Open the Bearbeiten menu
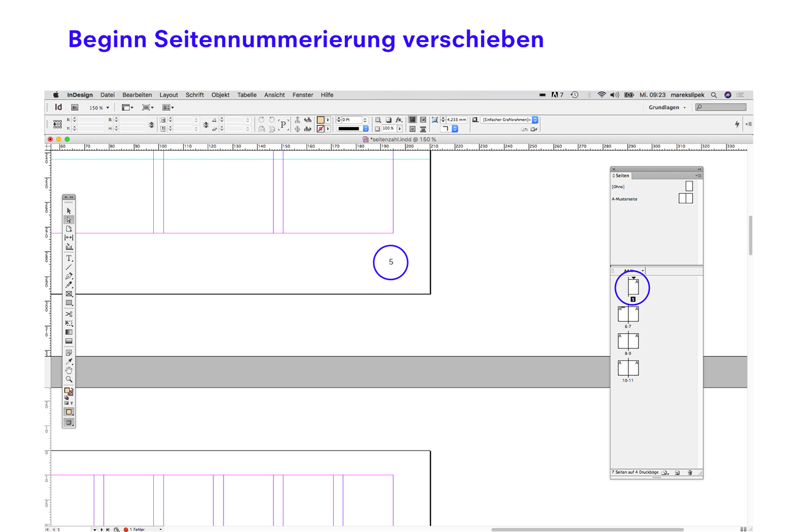 [x=137, y=95]
